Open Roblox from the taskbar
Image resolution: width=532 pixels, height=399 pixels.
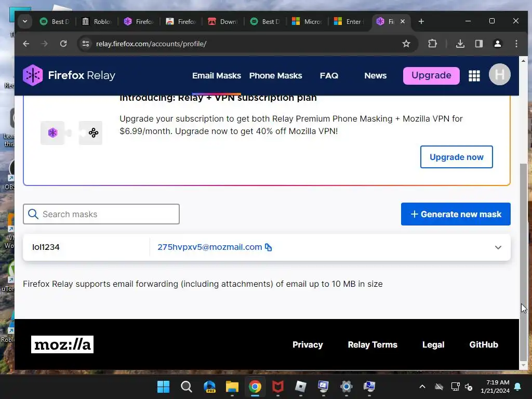[x=301, y=387]
